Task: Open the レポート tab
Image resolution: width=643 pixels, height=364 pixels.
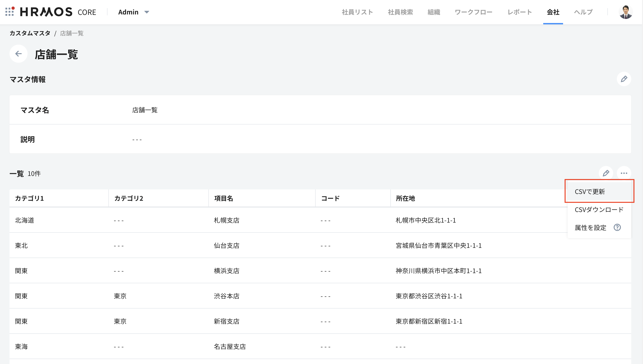Action: tap(520, 12)
